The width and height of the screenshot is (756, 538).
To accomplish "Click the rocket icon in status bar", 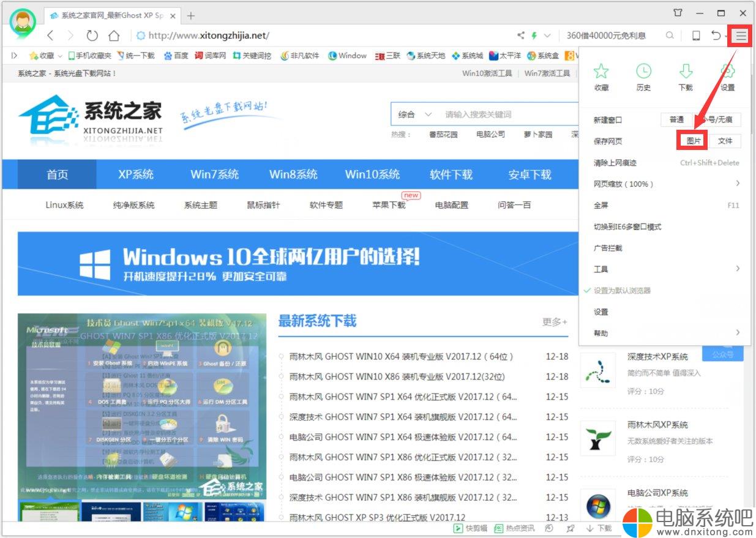I will (571, 528).
